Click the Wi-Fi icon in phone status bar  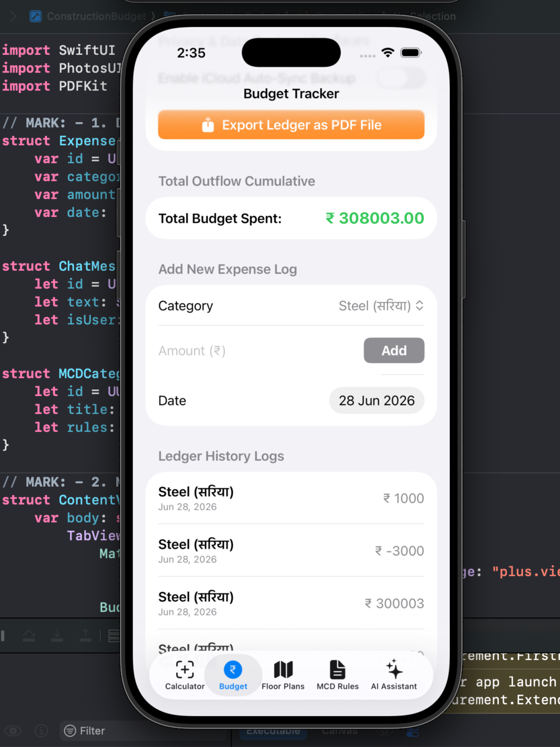point(388,53)
